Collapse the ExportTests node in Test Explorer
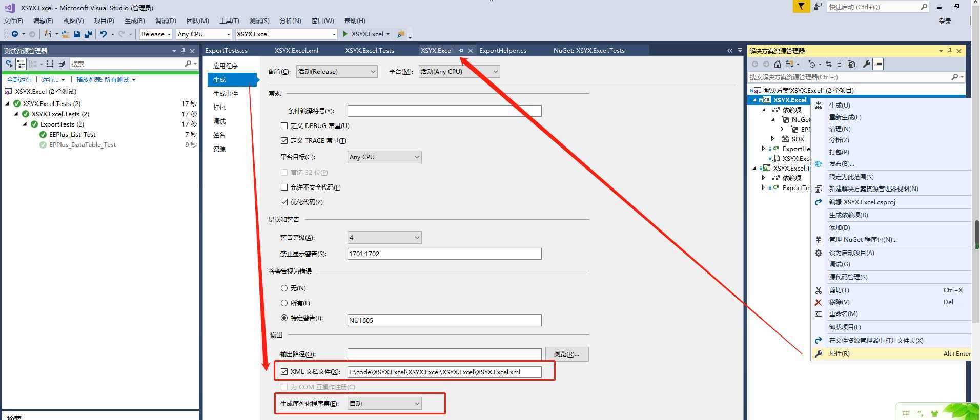 [25, 124]
